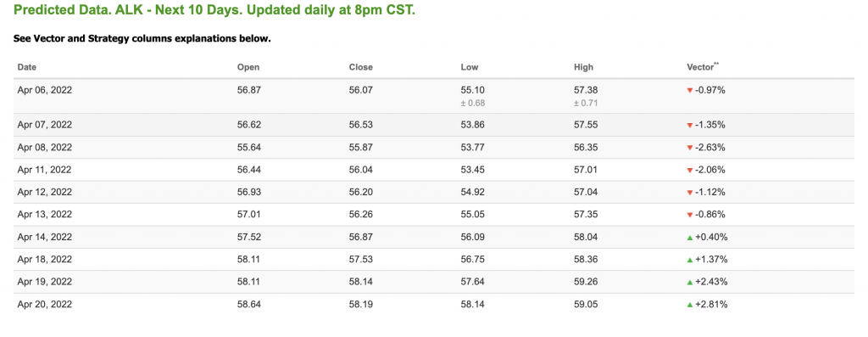Select the Apr 20, 2022 date cell
Viewport: 868px width, 337px height.
coord(45,304)
